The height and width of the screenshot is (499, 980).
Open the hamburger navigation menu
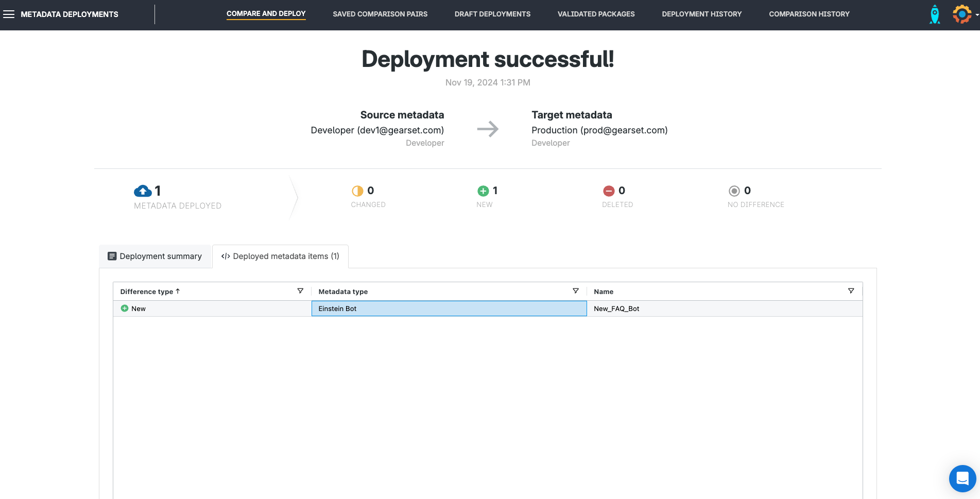point(9,14)
